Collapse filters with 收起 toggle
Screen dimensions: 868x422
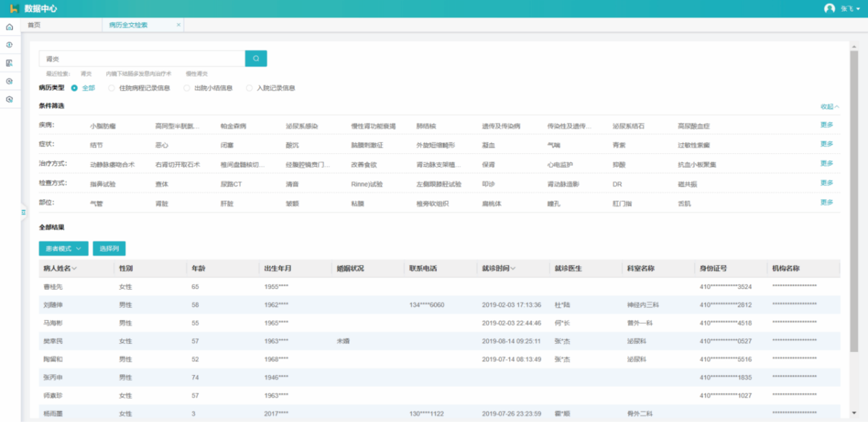coord(830,106)
